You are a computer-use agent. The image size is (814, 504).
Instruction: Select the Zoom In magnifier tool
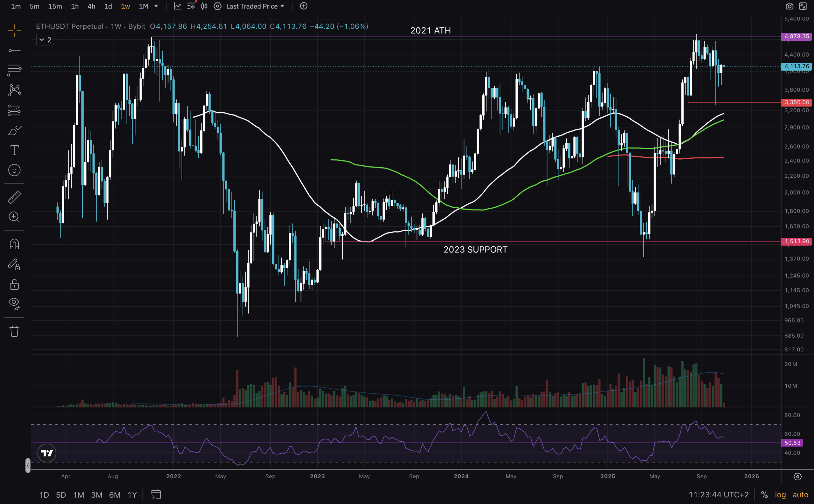click(14, 217)
